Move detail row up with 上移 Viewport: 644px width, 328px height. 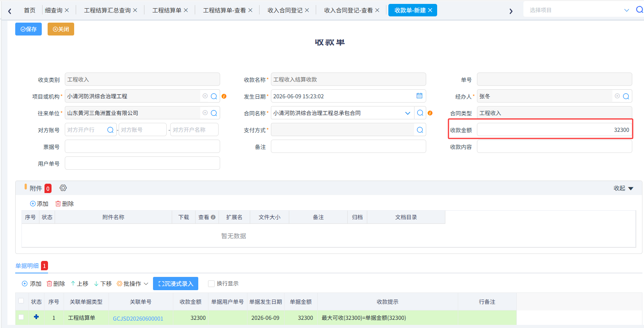point(80,284)
